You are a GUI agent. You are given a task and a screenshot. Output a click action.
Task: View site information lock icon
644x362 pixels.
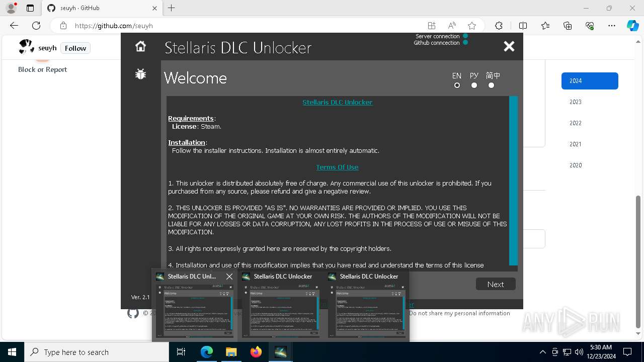[x=63, y=26]
